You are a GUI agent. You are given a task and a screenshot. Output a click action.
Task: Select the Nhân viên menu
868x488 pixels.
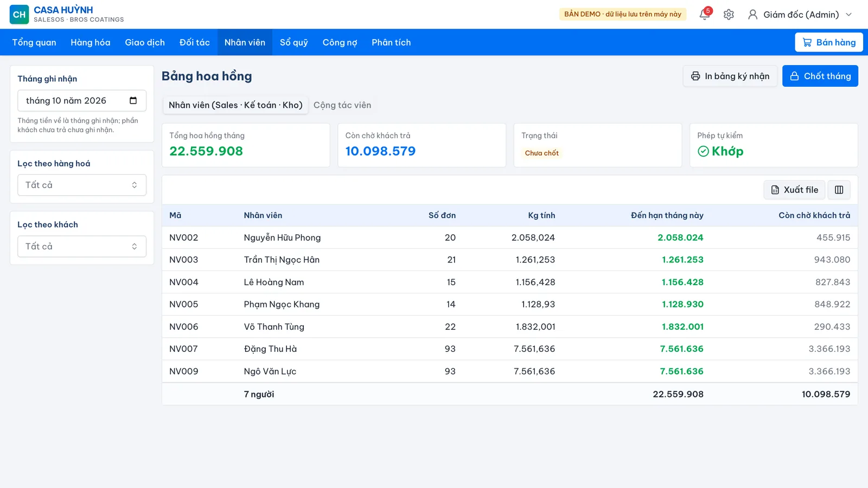tap(245, 42)
